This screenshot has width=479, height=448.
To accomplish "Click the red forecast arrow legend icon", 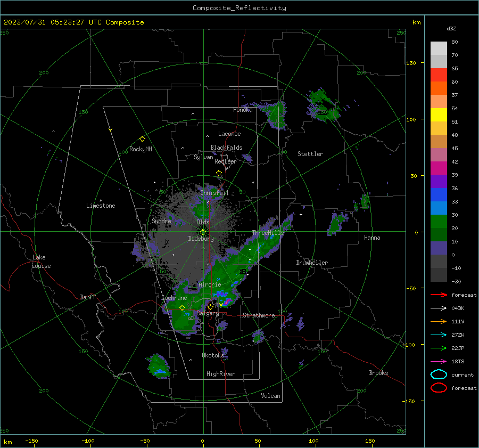I will [x=439, y=295].
